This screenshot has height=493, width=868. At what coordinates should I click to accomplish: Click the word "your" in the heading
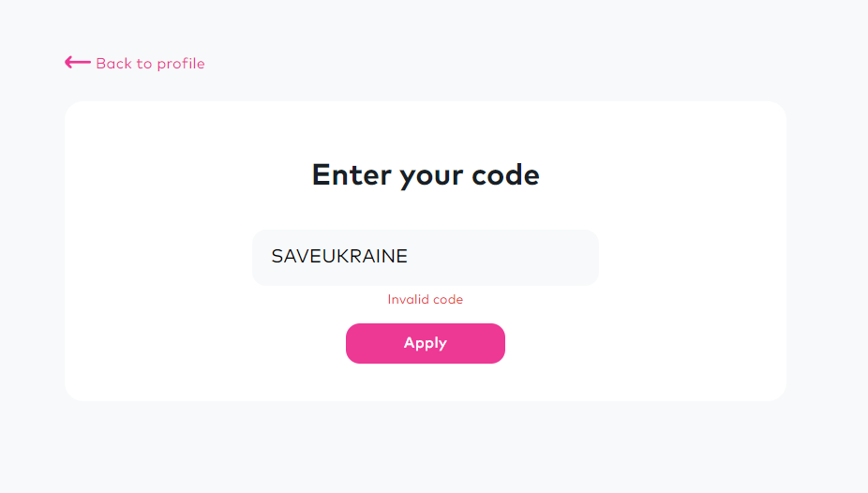[431, 175]
